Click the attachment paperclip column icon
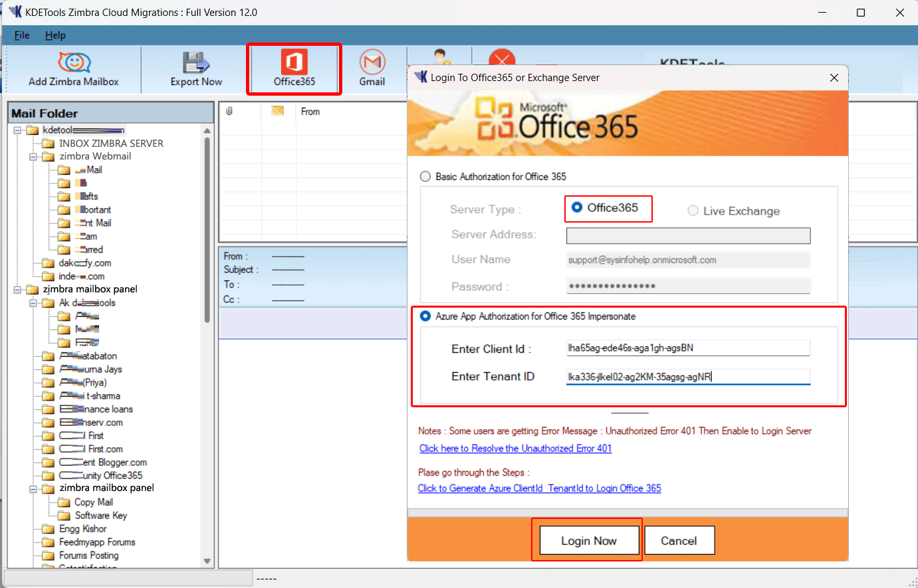Viewport: 918px width, 588px height. click(x=229, y=111)
